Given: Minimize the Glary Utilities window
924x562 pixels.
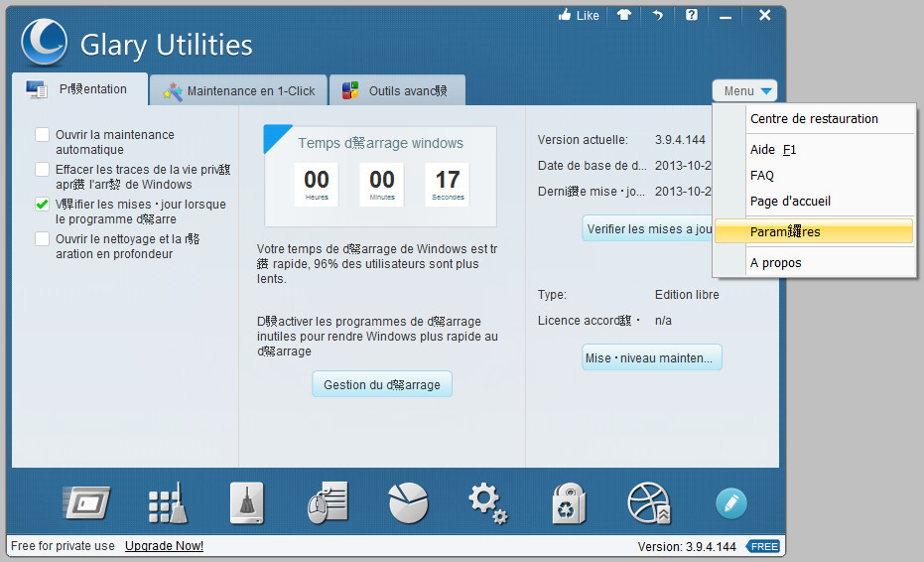Looking at the screenshot, I should tap(726, 16).
